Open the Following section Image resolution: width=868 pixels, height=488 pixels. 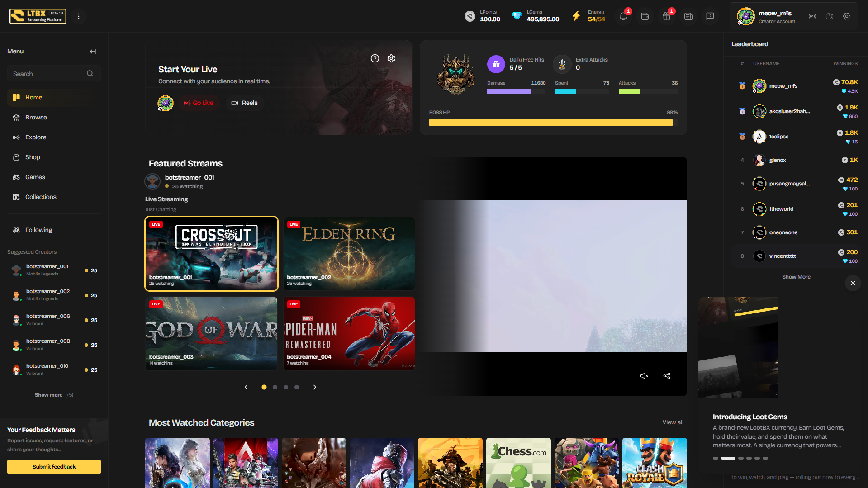click(54, 230)
